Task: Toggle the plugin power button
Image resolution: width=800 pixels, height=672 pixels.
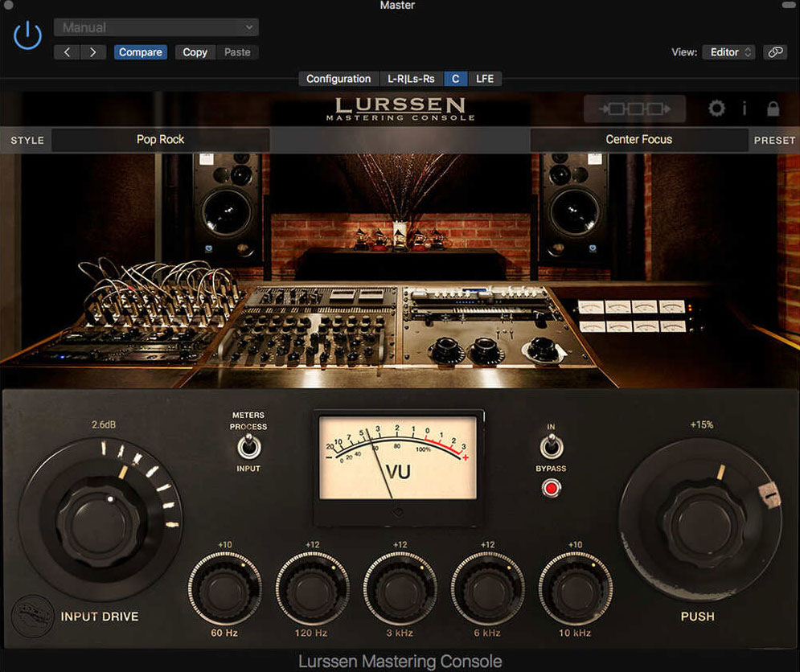Action: coord(27,35)
